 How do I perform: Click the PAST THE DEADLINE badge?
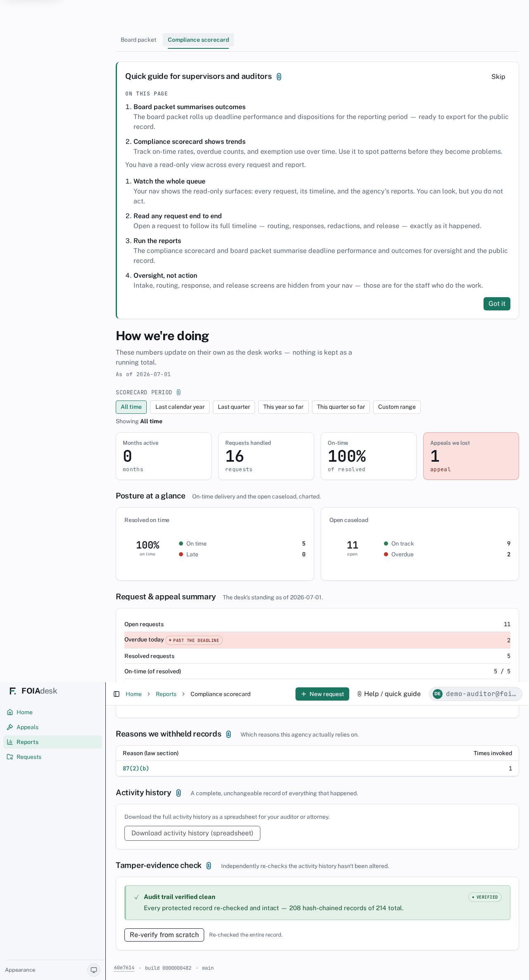pyautogui.click(x=194, y=640)
